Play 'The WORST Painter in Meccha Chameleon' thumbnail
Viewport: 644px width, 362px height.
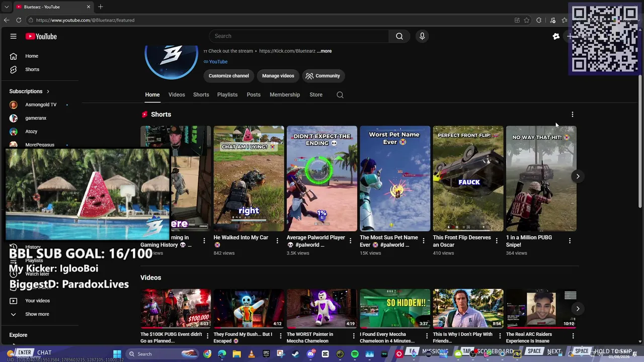coord(322,308)
